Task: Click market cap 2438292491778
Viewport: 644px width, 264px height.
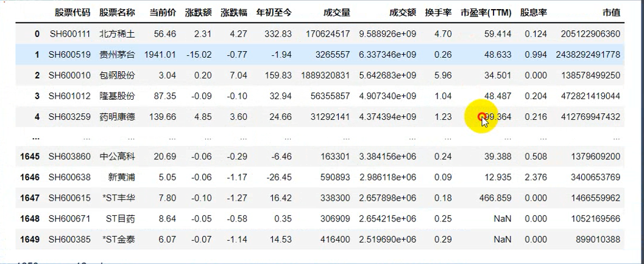Action: click(x=588, y=55)
